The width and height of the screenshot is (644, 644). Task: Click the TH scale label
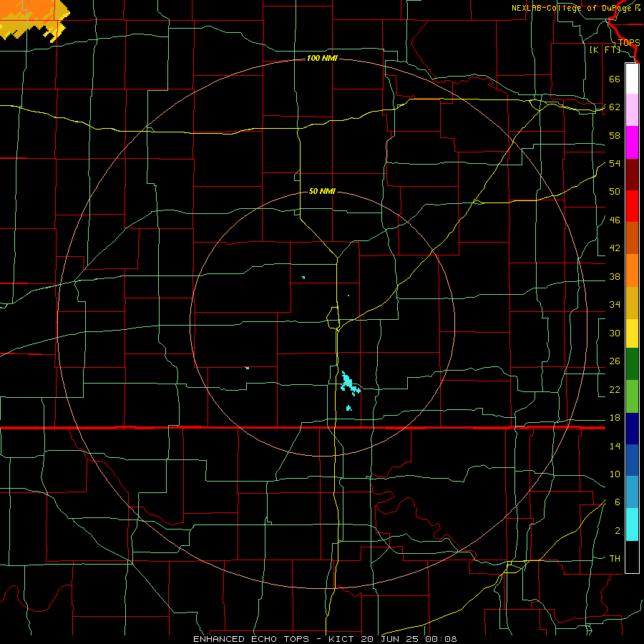615,559
